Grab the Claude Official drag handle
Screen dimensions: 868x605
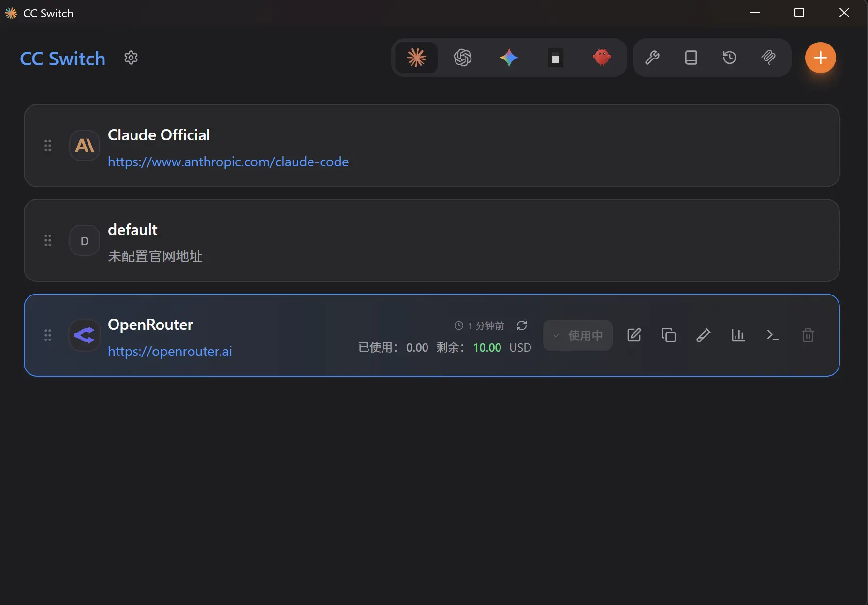pos(48,146)
